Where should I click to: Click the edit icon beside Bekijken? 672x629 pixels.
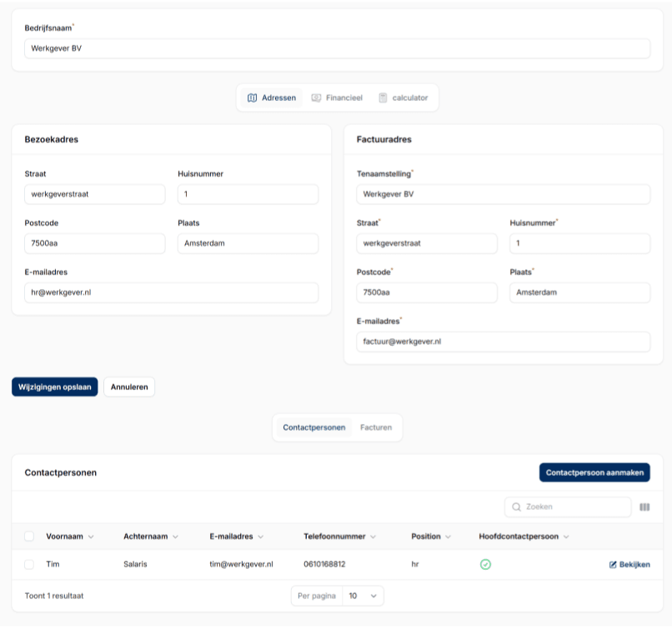coord(613,565)
